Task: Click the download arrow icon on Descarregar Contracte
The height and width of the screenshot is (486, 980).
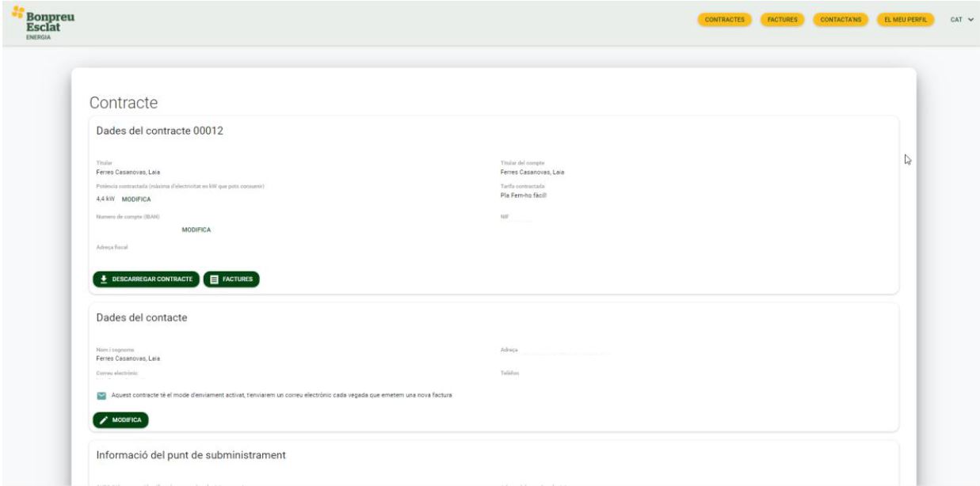Action: click(104, 279)
